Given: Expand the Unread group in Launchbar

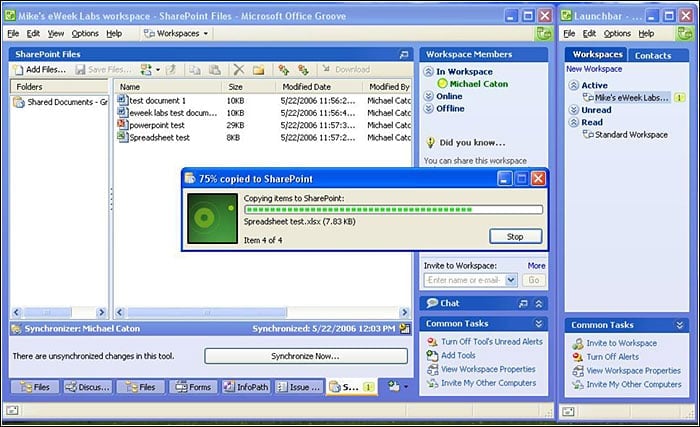Looking at the screenshot, I should tap(574, 110).
